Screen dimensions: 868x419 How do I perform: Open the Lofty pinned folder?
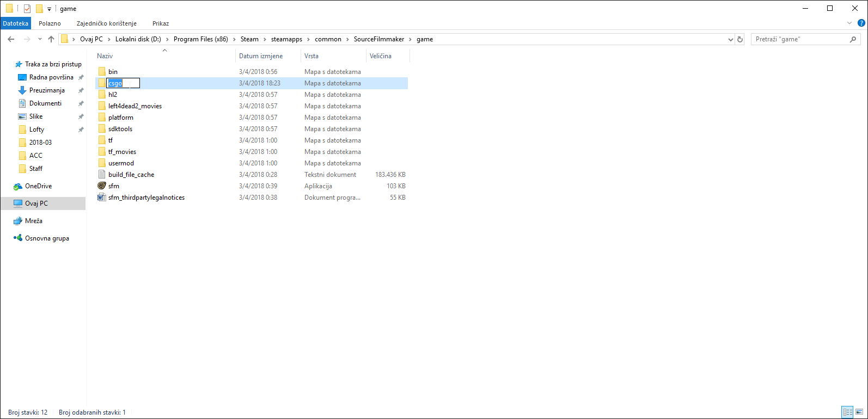click(36, 130)
